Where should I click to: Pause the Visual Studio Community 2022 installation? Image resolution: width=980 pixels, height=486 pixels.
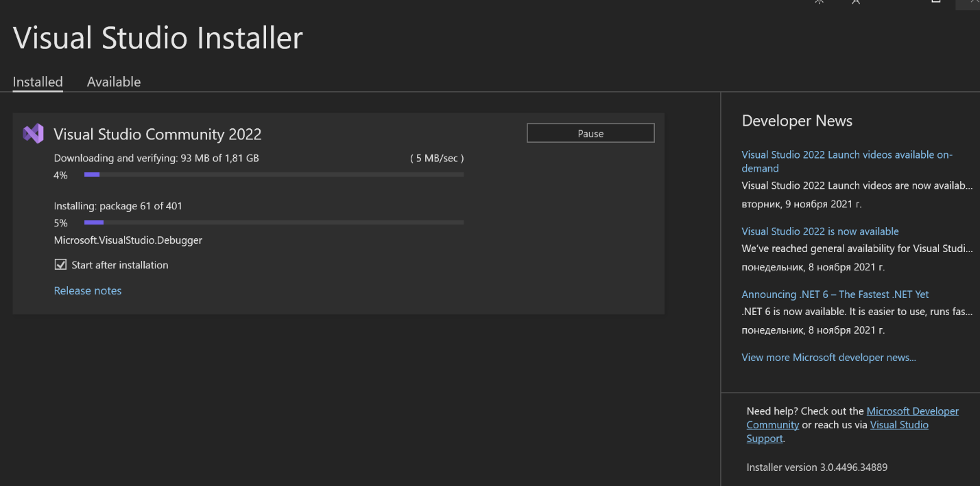click(x=590, y=133)
